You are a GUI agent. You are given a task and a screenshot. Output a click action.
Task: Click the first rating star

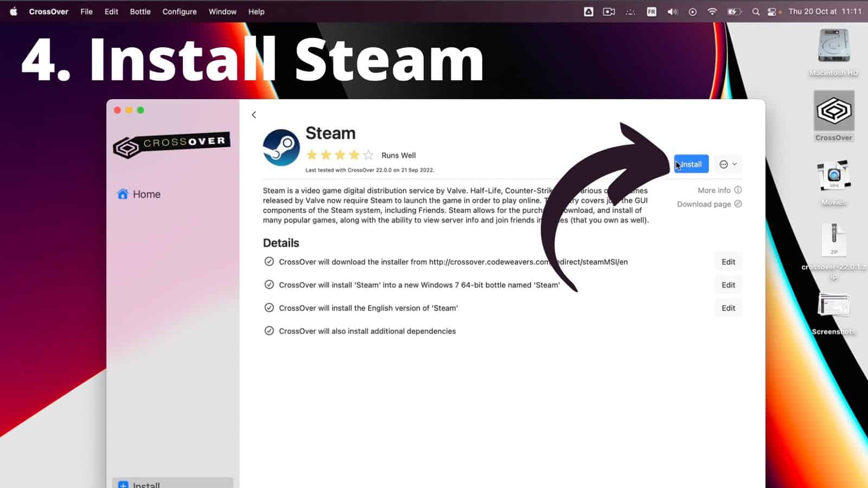click(x=311, y=155)
